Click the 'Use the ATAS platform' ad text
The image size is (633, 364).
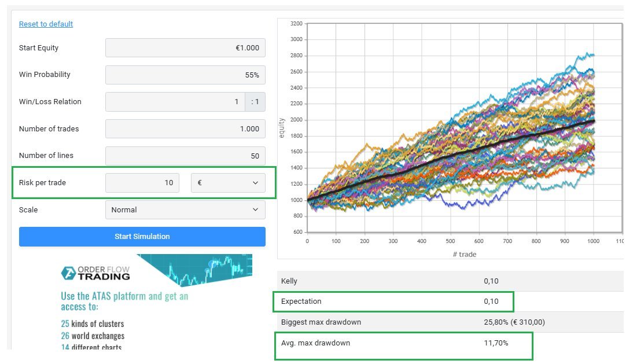[124, 301]
